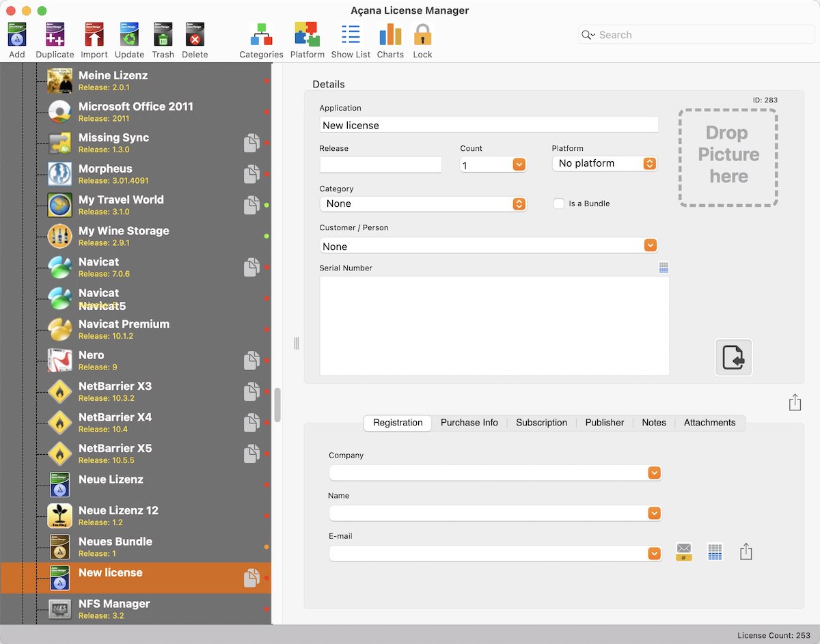The width and height of the screenshot is (820, 644).
Task: Click the import document button below picture
Action: pyautogui.click(x=733, y=357)
